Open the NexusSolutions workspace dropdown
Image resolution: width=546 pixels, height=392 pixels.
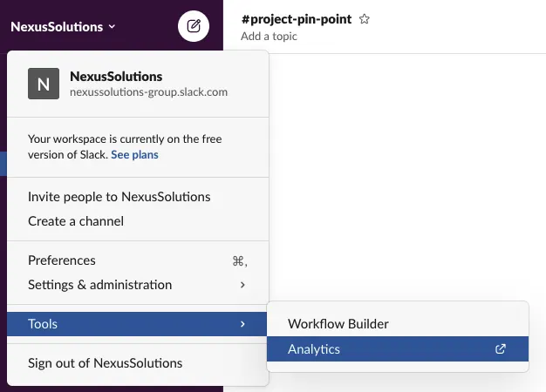coord(63,27)
